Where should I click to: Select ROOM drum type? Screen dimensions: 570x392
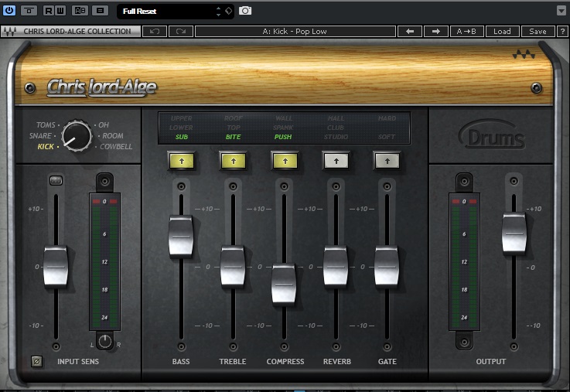[113, 135]
